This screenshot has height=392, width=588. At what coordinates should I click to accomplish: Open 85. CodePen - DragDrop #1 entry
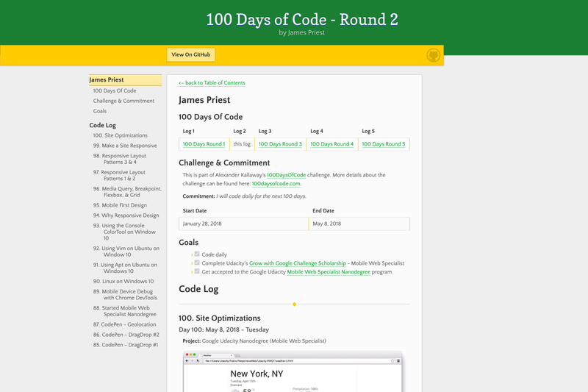click(126, 345)
